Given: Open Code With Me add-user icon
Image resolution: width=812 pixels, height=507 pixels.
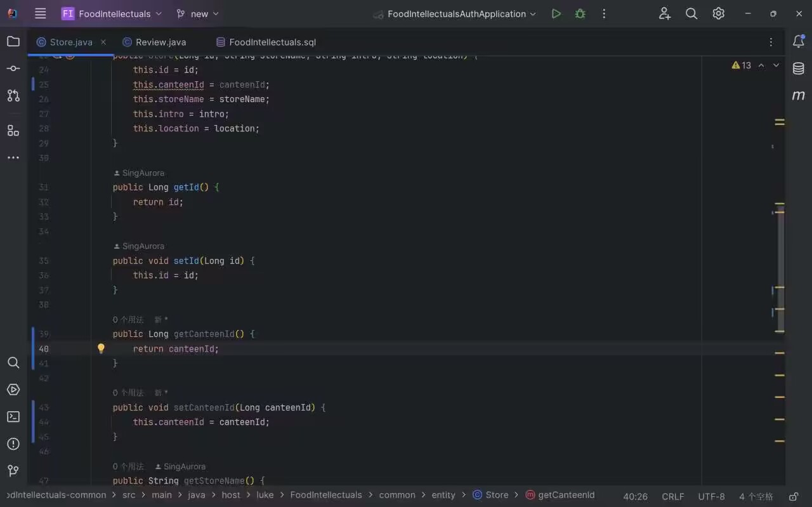Looking at the screenshot, I should pyautogui.click(x=664, y=13).
